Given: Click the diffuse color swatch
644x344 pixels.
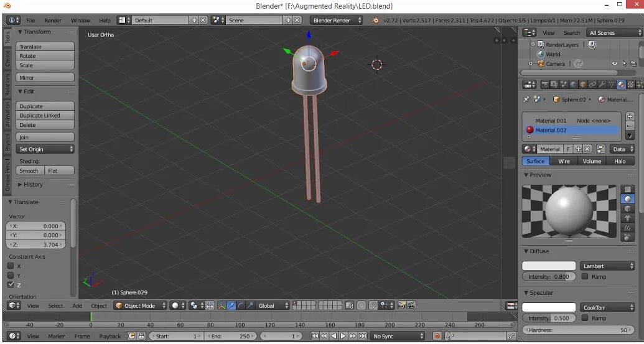Looking at the screenshot, I should (549, 266).
